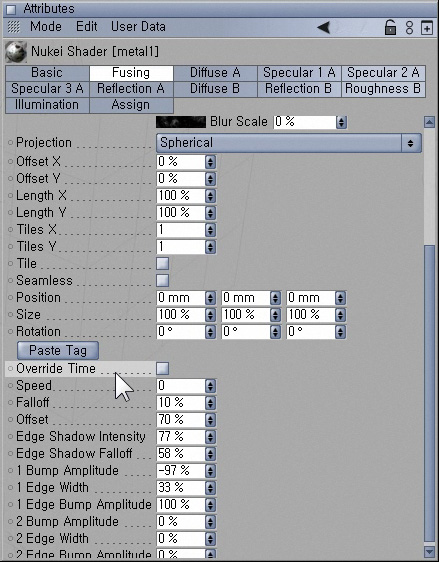Click the third Rotation stepper arrows
Viewport: 439px width, 562px height.
click(340, 332)
